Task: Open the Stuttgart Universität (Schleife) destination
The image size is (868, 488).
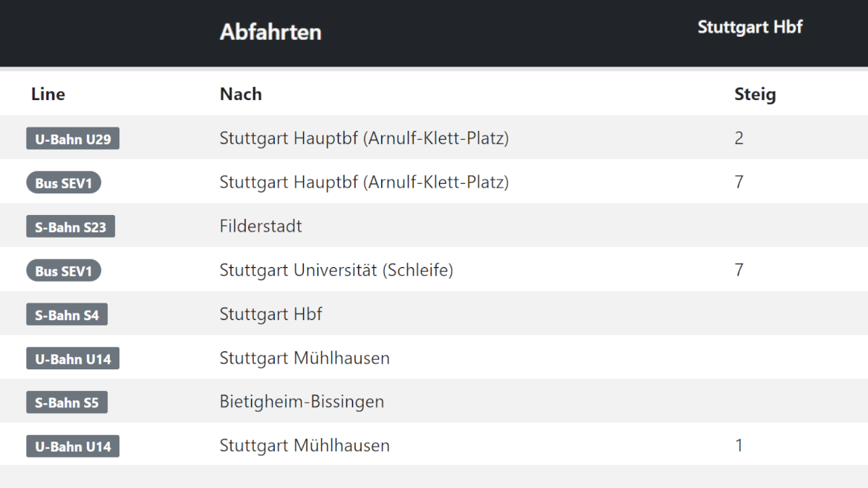Action: 336,270
